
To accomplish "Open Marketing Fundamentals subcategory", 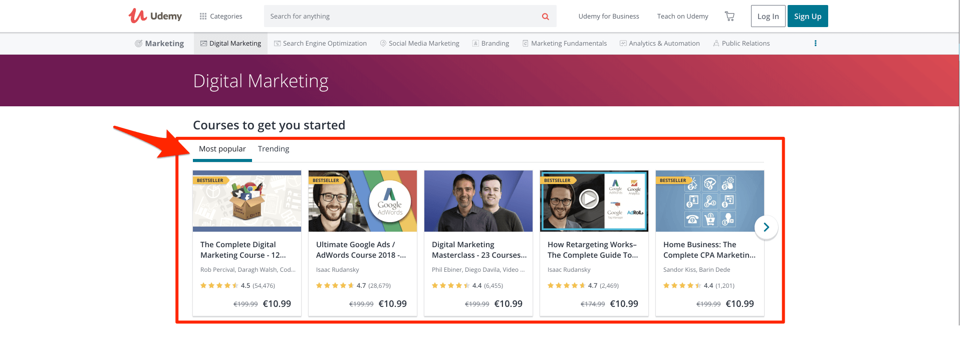I will (x=565, y=44).
